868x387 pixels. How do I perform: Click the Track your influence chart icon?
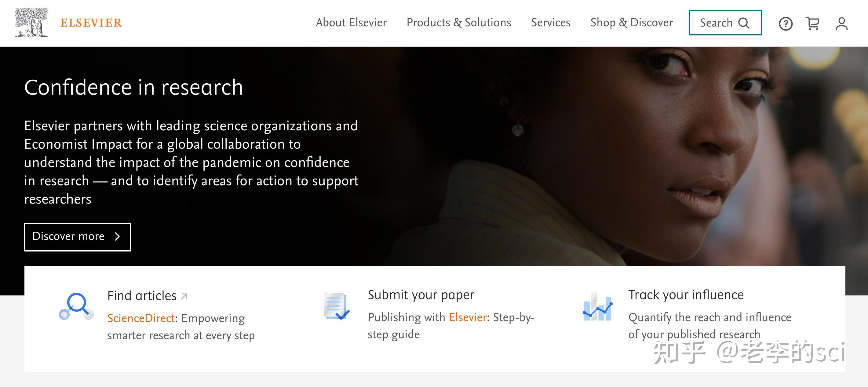click(597, 307)
